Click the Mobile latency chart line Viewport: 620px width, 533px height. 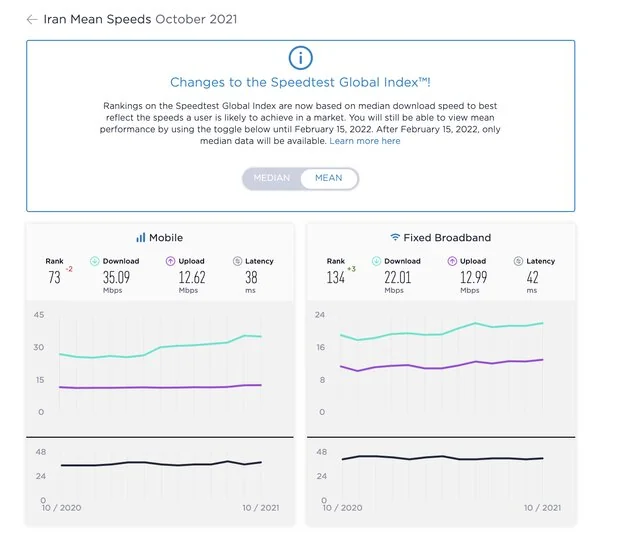point(160,463)
